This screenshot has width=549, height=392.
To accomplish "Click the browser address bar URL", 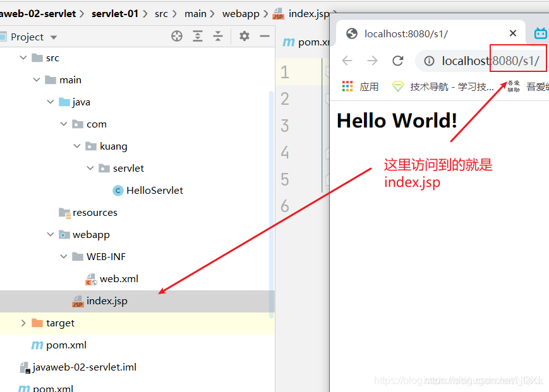I will tap(490, 61).
